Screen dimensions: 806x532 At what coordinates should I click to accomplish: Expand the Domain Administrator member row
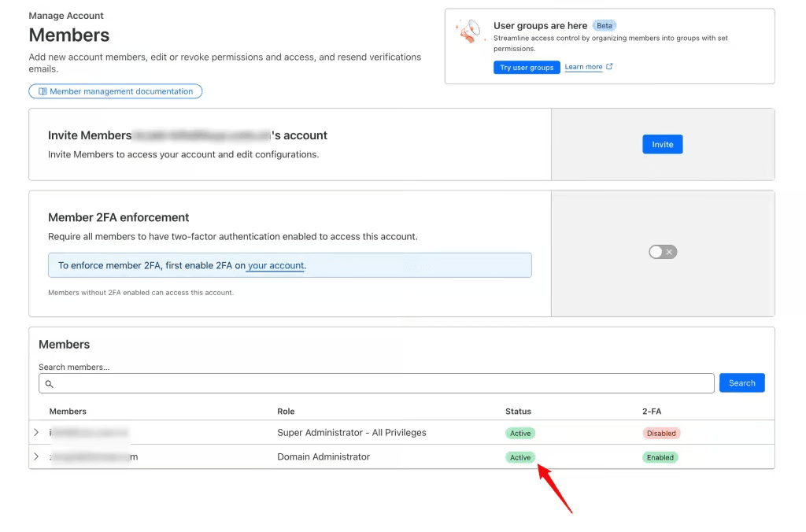click(x=36, y=456)
